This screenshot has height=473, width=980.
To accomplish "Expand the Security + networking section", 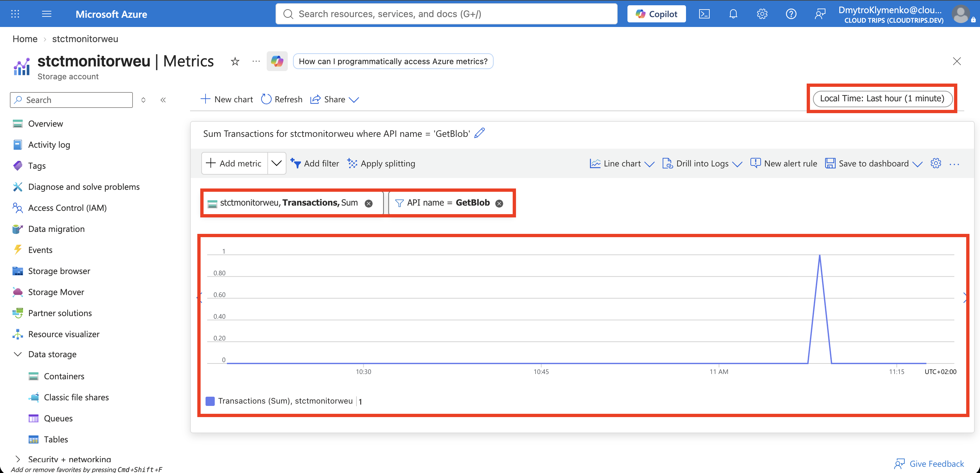I will [17, 459].
